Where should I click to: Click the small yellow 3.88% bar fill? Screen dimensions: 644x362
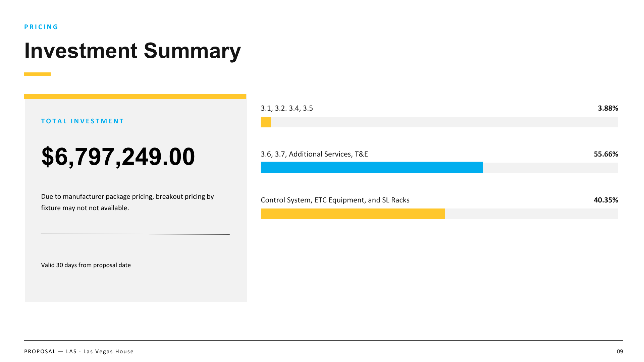coord(266,122)
